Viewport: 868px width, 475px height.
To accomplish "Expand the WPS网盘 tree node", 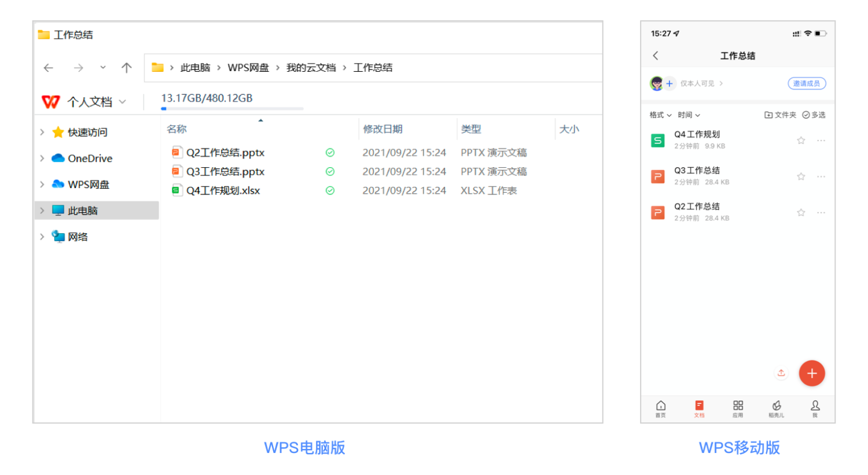I will point(42,184).
